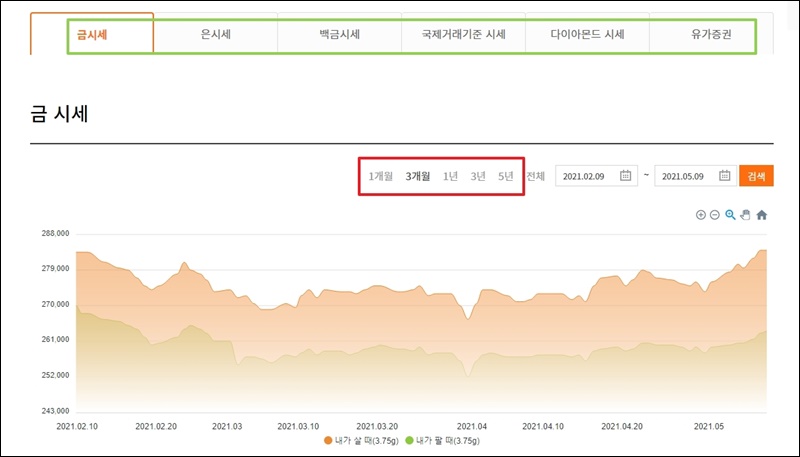Click the chart zoom out minus icon

click(x=715, y=215)
